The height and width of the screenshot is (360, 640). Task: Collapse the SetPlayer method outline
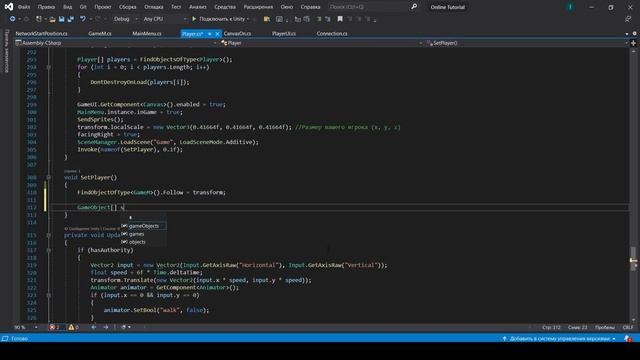pyautogui.click(x=49, y=178)
